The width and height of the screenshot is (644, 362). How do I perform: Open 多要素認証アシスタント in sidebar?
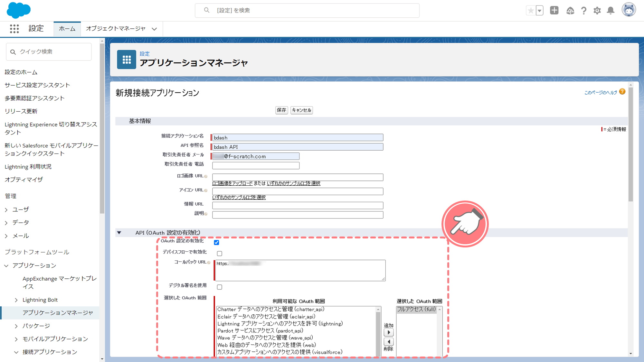[x=34, y=98]
